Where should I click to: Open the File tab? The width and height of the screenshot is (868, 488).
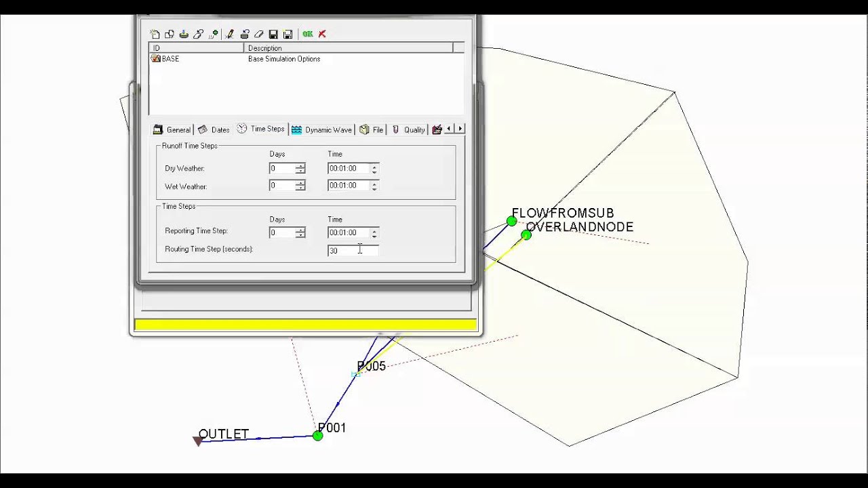(372, 129)
